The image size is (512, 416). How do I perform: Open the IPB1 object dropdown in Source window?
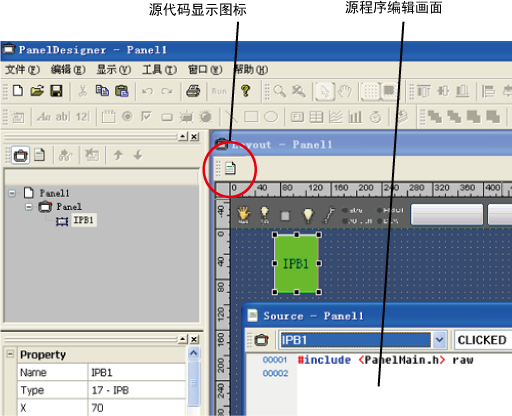pyautogui.click(x=439, y=340)
